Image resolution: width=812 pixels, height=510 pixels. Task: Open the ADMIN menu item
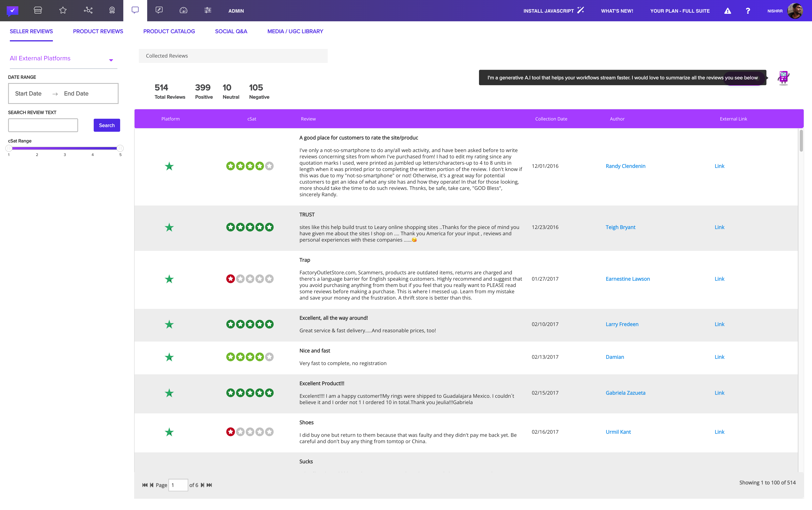(x=236, y=11)
